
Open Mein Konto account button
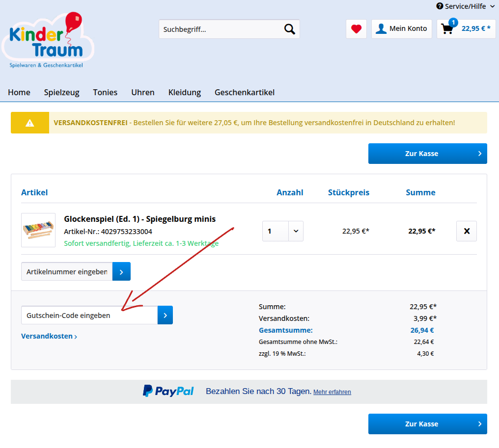click(x=401, y=29)
